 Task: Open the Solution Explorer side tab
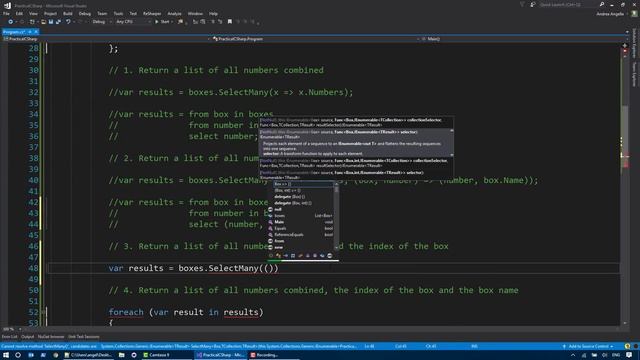(634, 44)
